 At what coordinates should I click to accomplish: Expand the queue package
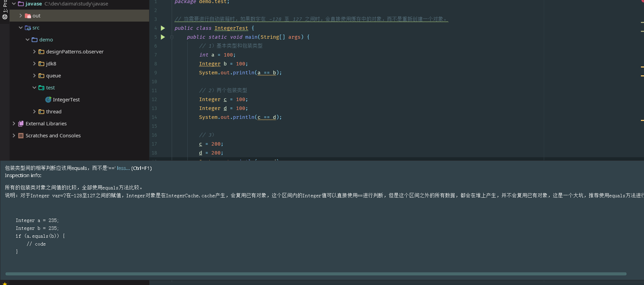point(34,76)
